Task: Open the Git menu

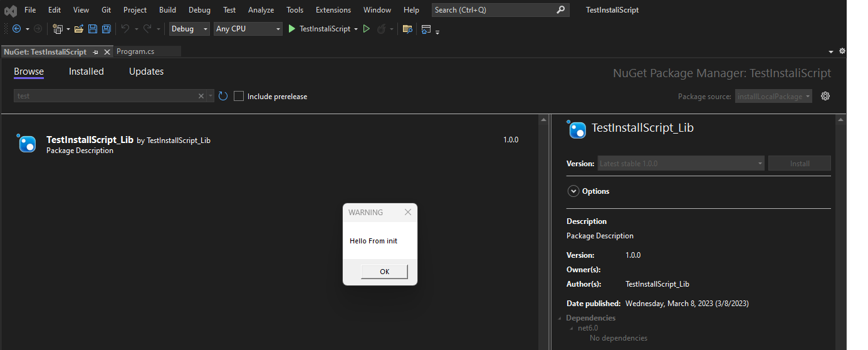Action: tap(106, 10)
